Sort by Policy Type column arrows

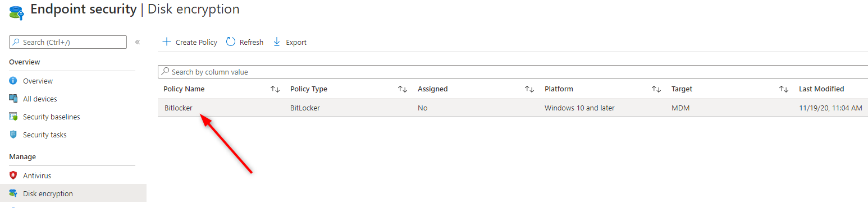pyautogui.click(x=403, y=89)
